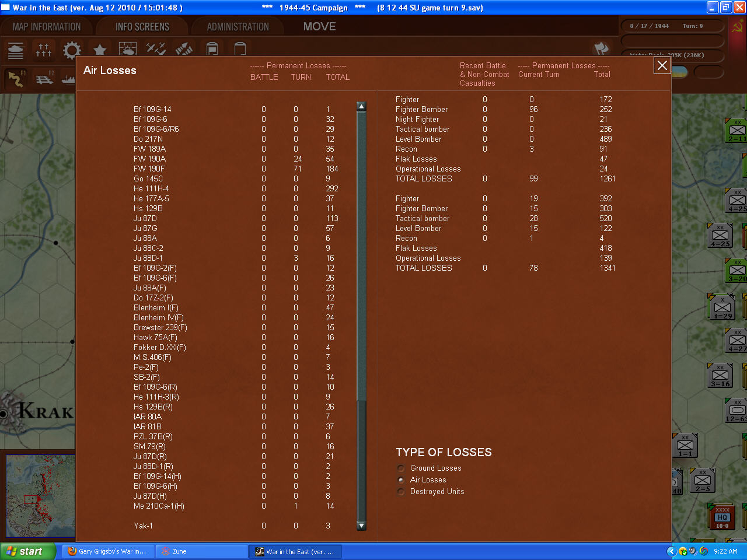Open the gear production icon
This screenshot has height=560, width=747.
click(72, 51)
